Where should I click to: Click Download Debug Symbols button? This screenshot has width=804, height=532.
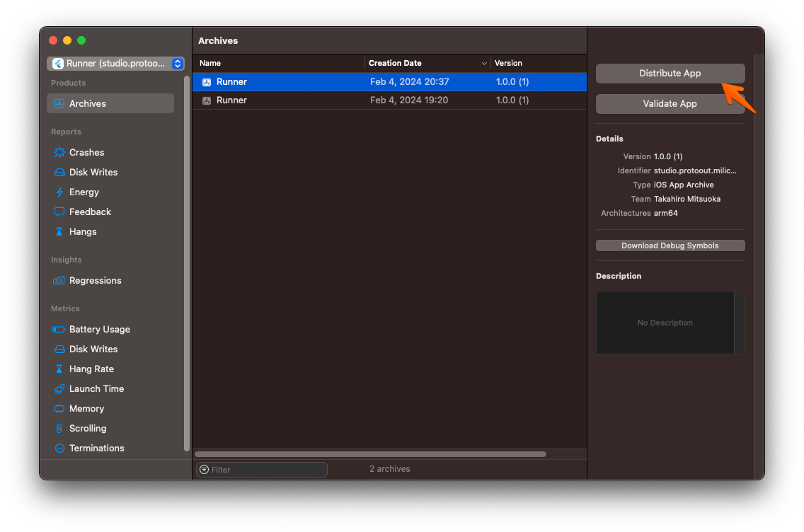tap(670, 245)
